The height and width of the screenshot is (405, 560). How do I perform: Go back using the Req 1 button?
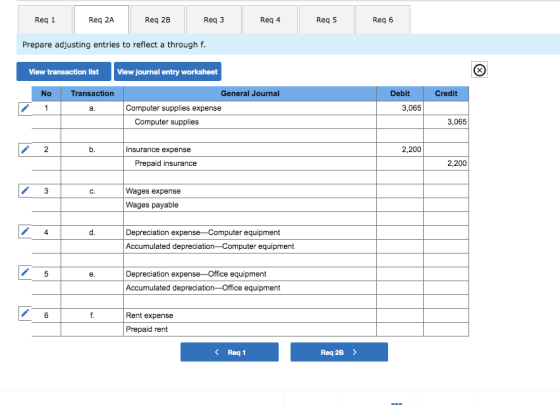click(x=229, y=352)
